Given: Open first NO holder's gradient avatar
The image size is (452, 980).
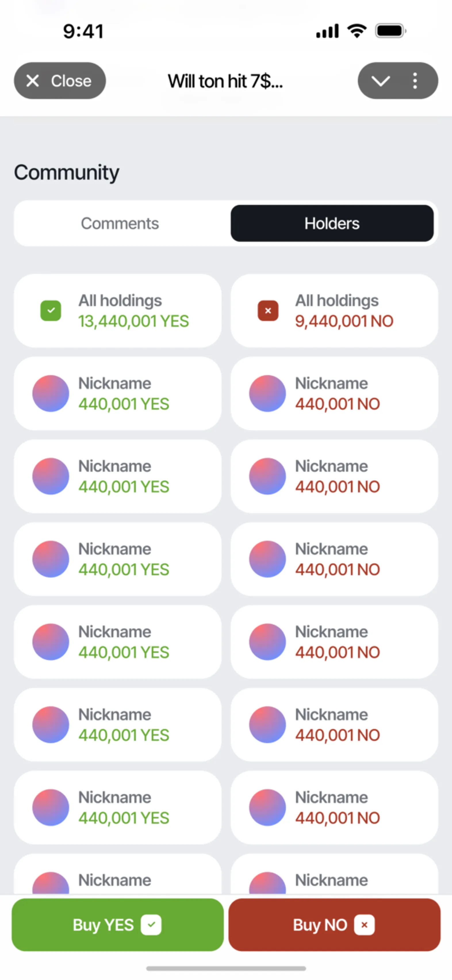Looking at the screenshot, I should [x=267, y=393].
